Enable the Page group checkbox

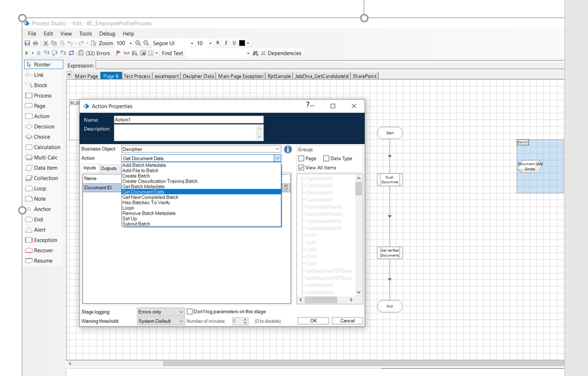click(x=302, y=158)
